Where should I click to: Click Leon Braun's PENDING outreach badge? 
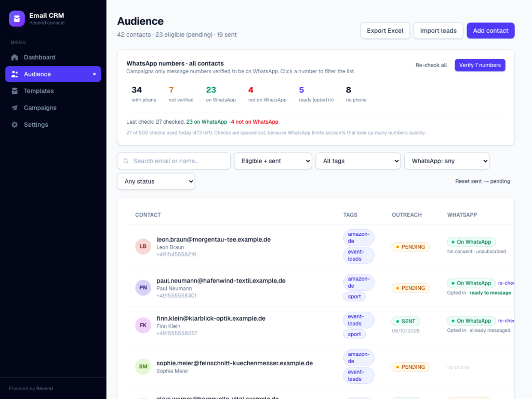pos(410,247)
